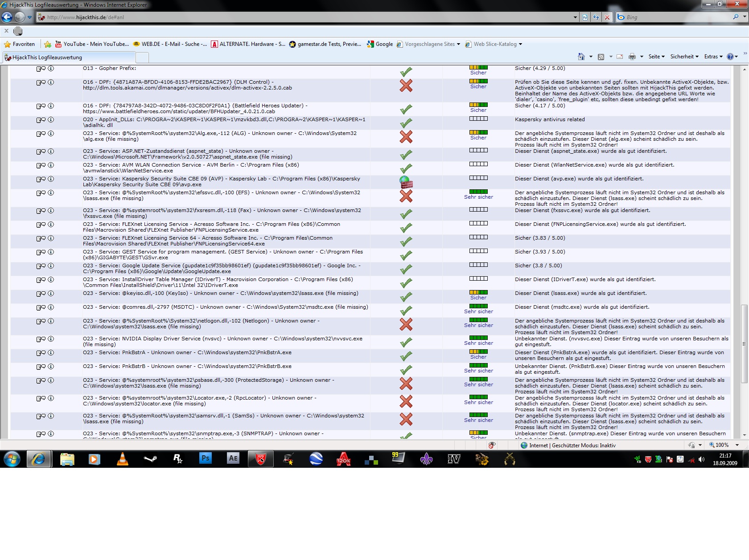The width and height of the screenshot is (749, 560).
Task: Open Photoshop from the taskbar
Action: tap(206, 458)
